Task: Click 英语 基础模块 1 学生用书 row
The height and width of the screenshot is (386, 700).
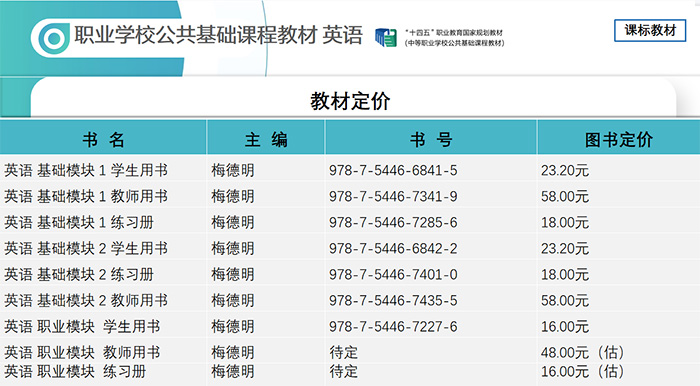Action: pyautogui.click(x=350, y=169)
